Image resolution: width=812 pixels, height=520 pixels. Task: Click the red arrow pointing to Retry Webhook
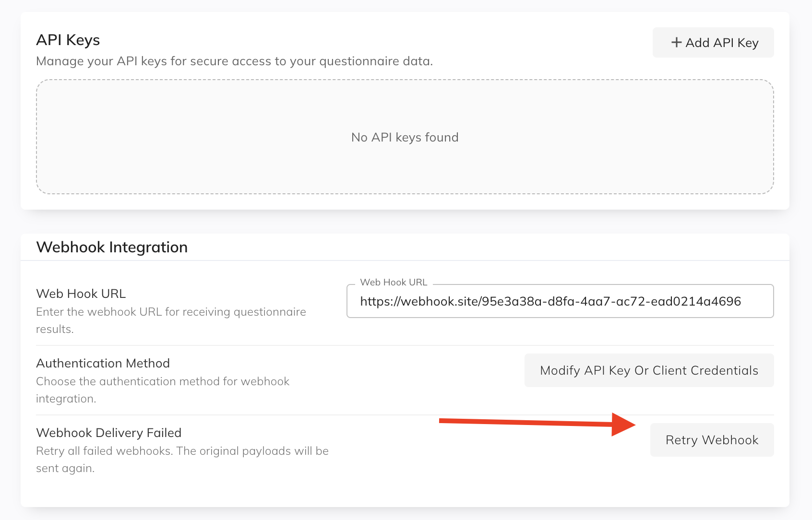537,423
